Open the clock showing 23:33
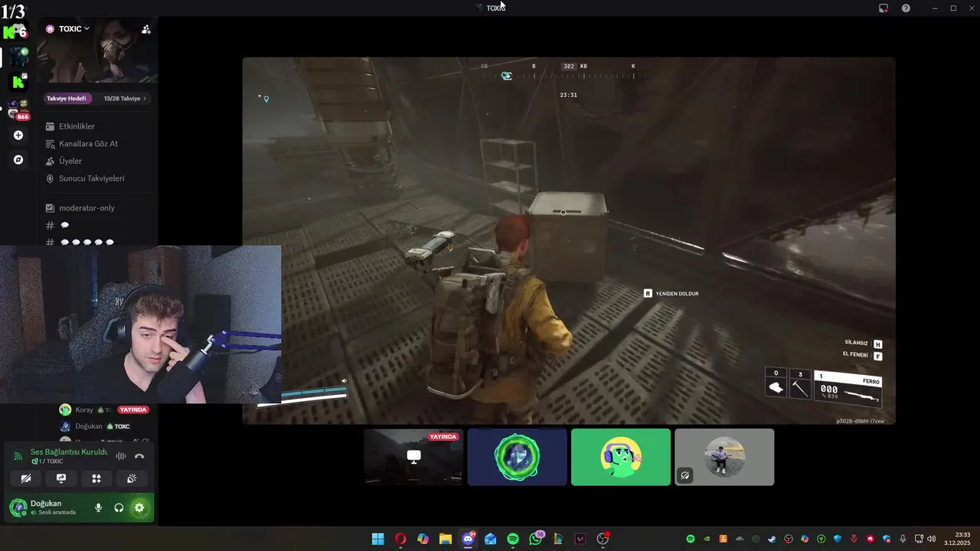 pyautogui.click(x=958, y=539)
